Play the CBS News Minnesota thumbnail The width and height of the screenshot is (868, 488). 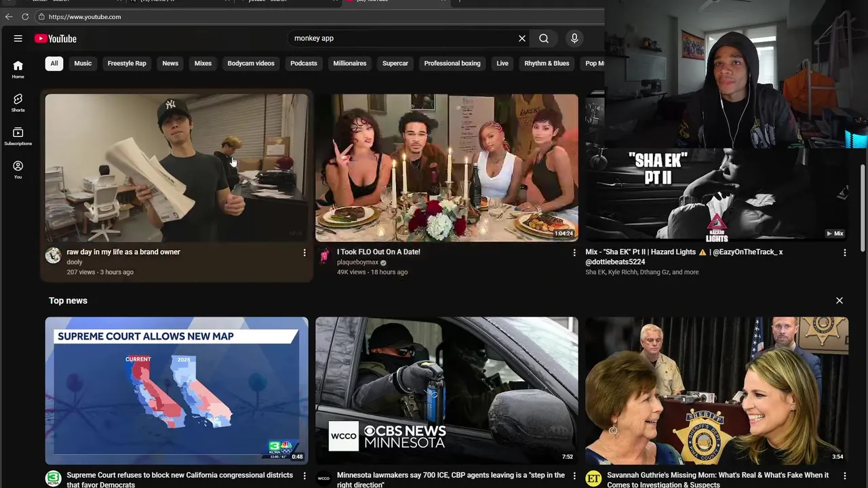point(447,390)
